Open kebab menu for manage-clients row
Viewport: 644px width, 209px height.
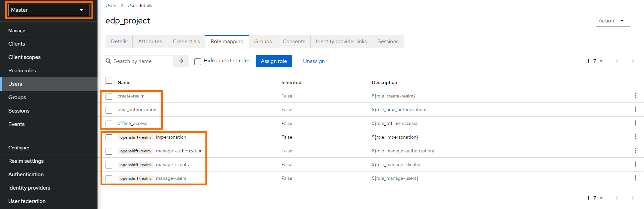tap(635, 164)
